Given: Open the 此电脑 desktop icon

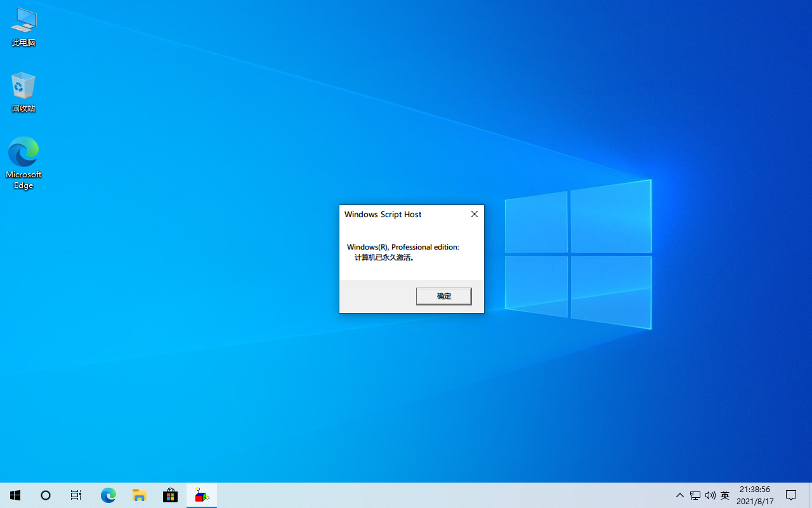Looking at the screenshot, I should [23, 27].
